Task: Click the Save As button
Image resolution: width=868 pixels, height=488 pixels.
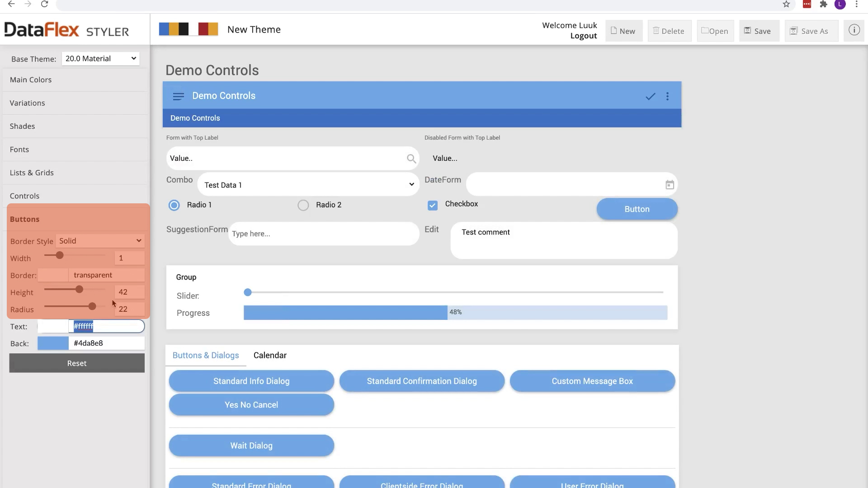Action: coord(811,31)
